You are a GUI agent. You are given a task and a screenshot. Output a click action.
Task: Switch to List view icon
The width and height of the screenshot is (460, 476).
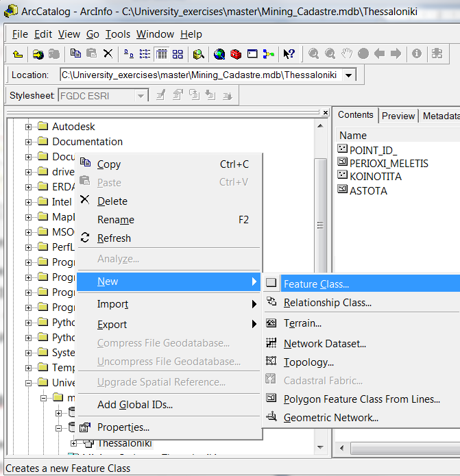[145, 54]
